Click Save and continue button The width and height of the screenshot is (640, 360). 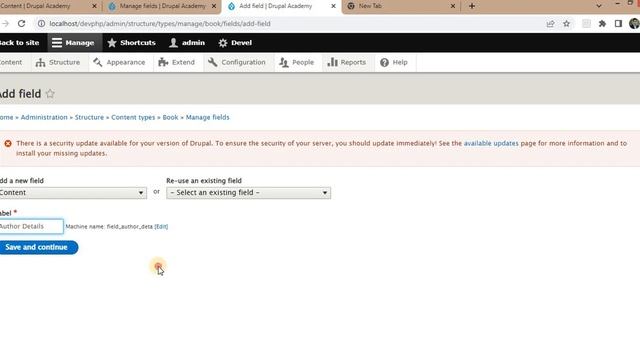(38, 247)
